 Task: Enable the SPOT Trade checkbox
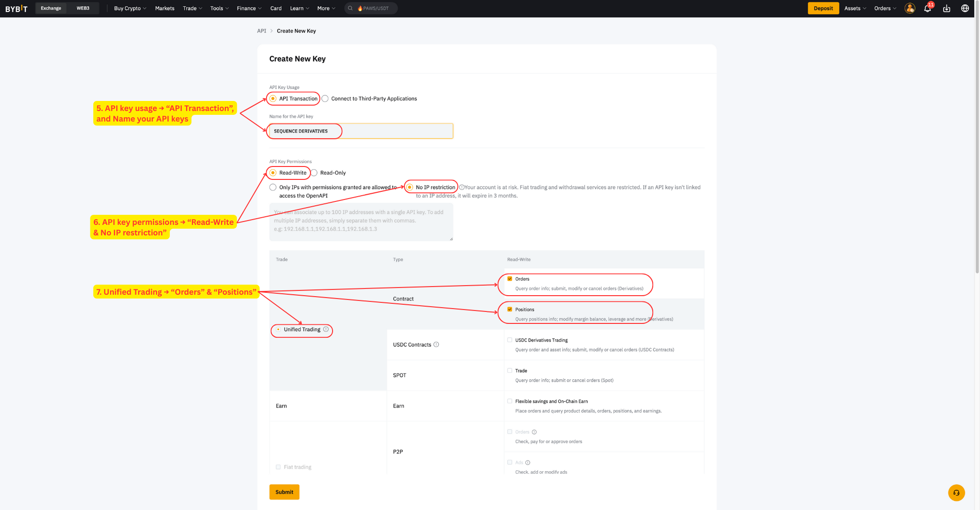click(510, 371)
